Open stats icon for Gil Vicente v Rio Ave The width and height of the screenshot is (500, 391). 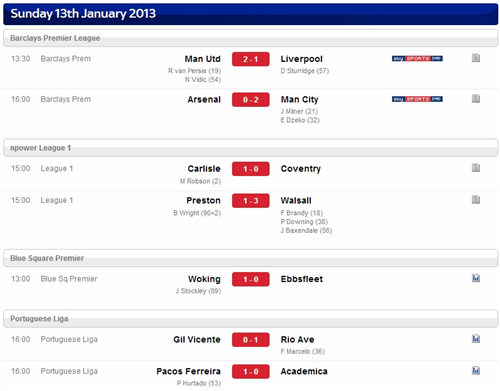476,339
